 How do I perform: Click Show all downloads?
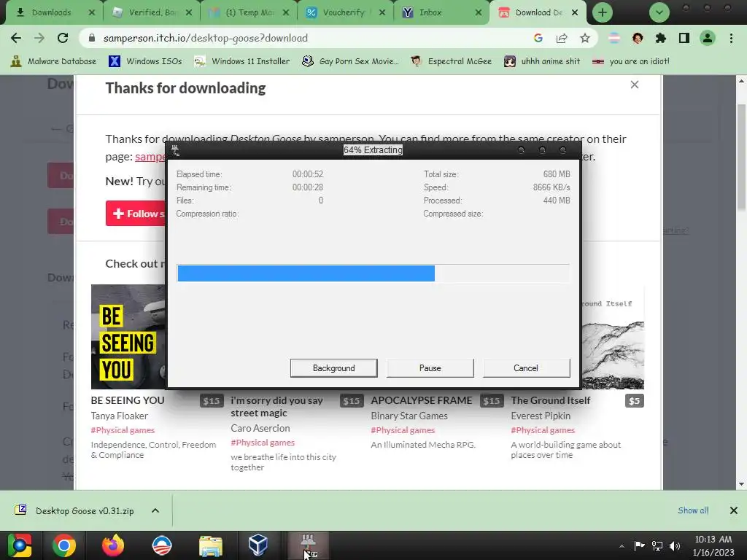pyautogui.click(x=693, y=510)
